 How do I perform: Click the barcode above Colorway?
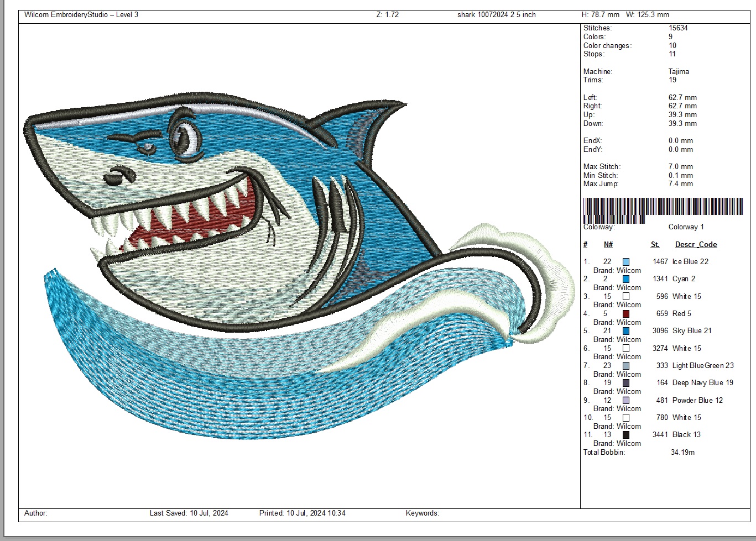(x=663, y=208)
